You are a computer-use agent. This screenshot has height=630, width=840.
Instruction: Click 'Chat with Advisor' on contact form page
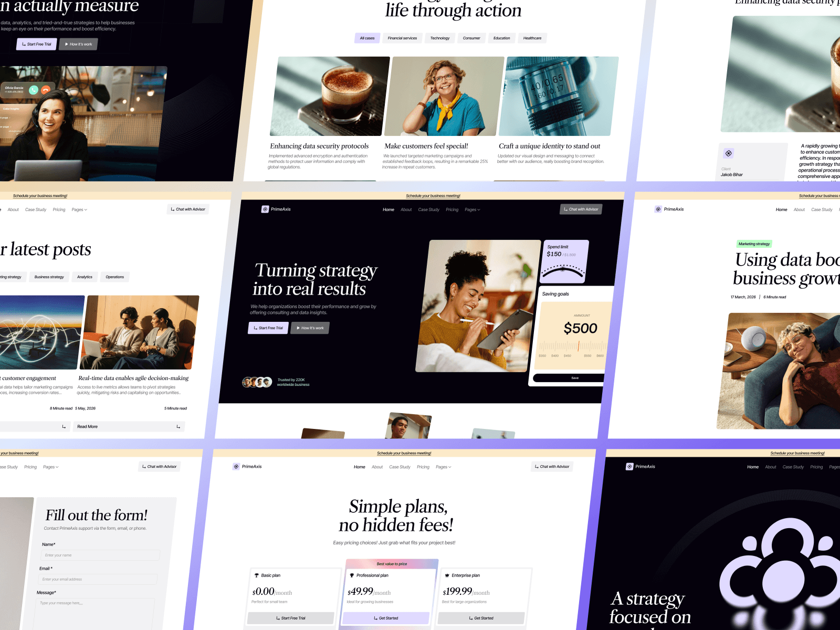tap(159, 466)
